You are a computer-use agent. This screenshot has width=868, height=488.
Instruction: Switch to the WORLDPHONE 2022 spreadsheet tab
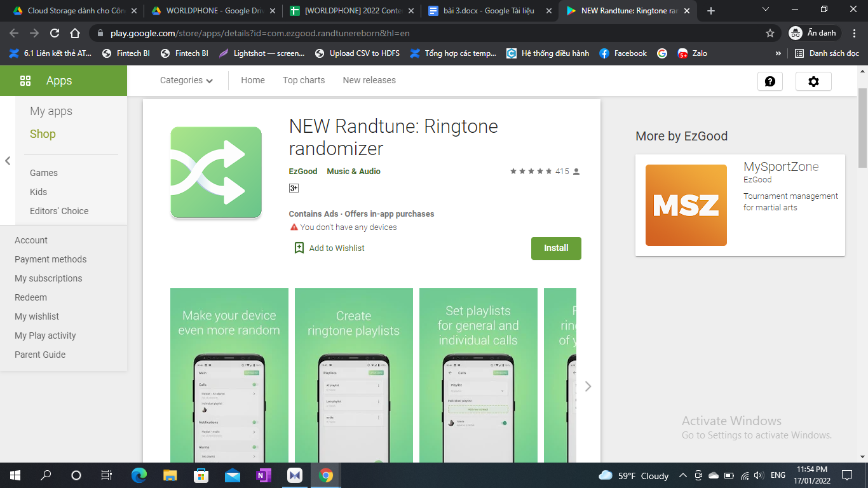pos(351,11)
